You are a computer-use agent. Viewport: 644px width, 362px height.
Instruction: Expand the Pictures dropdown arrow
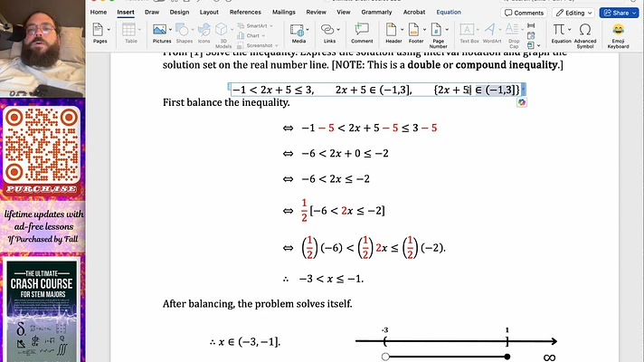(170, 30)
